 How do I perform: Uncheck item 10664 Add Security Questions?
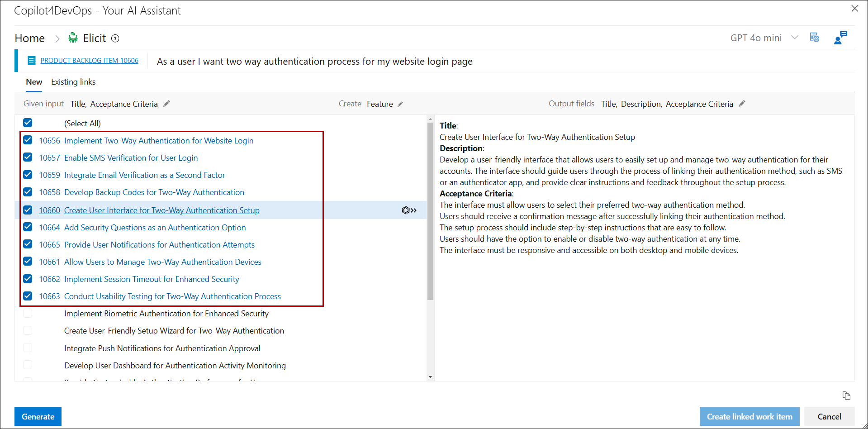pyautogui.click(x=28, y=227)
